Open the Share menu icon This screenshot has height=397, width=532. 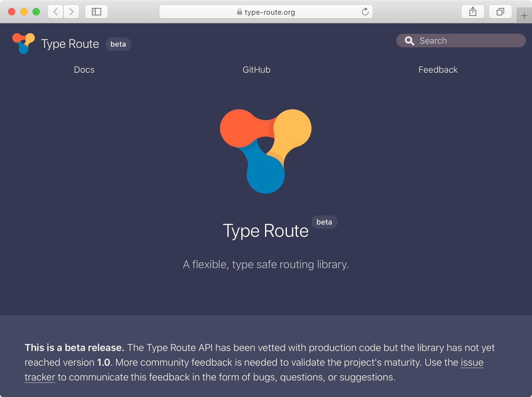(473, 12)
